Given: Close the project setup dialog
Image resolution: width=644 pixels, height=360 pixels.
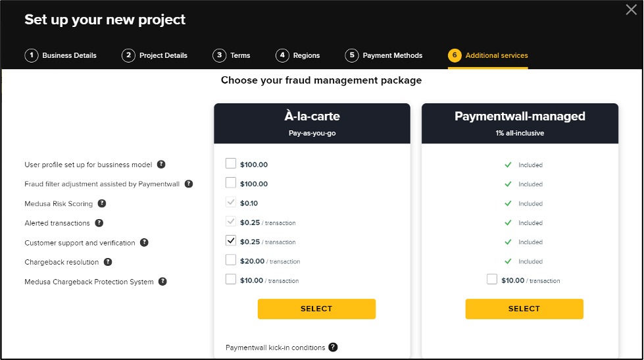Looking at the screenshot, I should click(x=632, y=9).
